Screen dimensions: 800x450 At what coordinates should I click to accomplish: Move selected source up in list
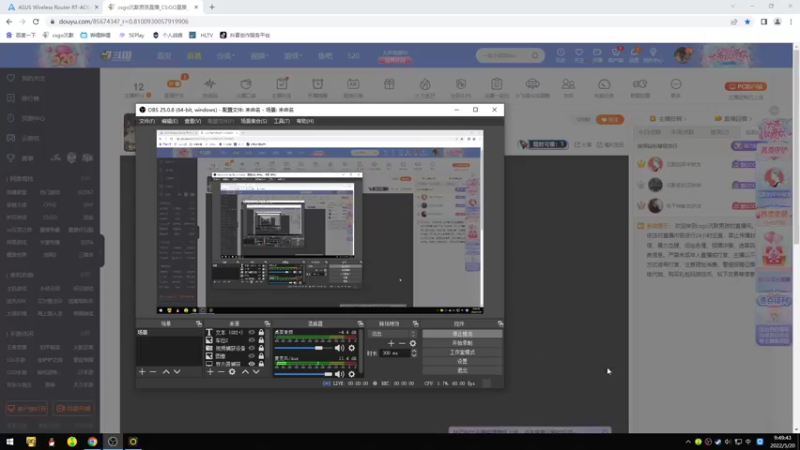pos(245,372)
